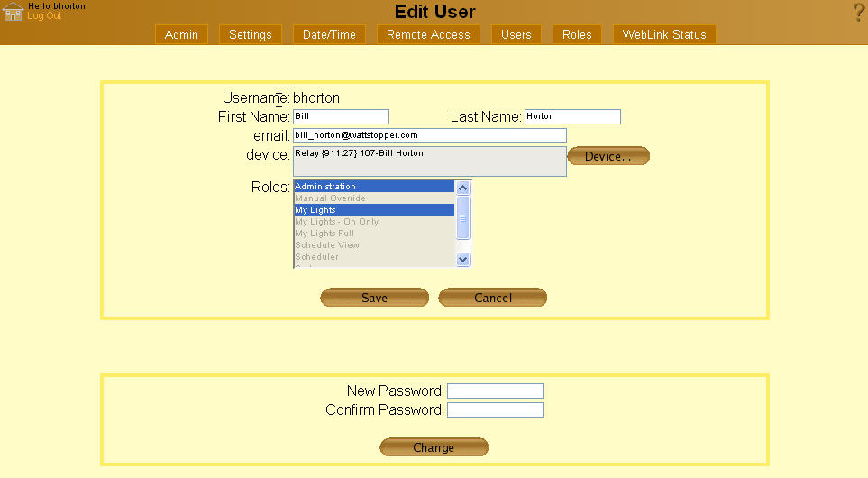
Task: Select the Administration role
Action: click(x=374, y=187)
